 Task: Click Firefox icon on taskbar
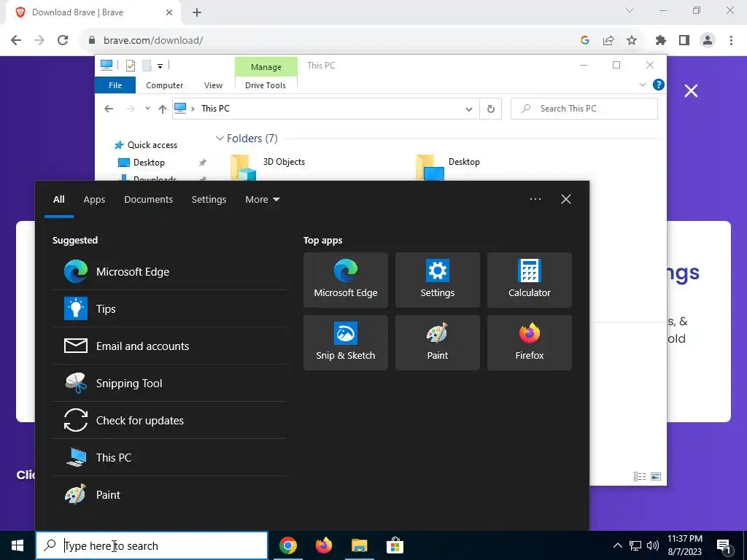(324, 545)
